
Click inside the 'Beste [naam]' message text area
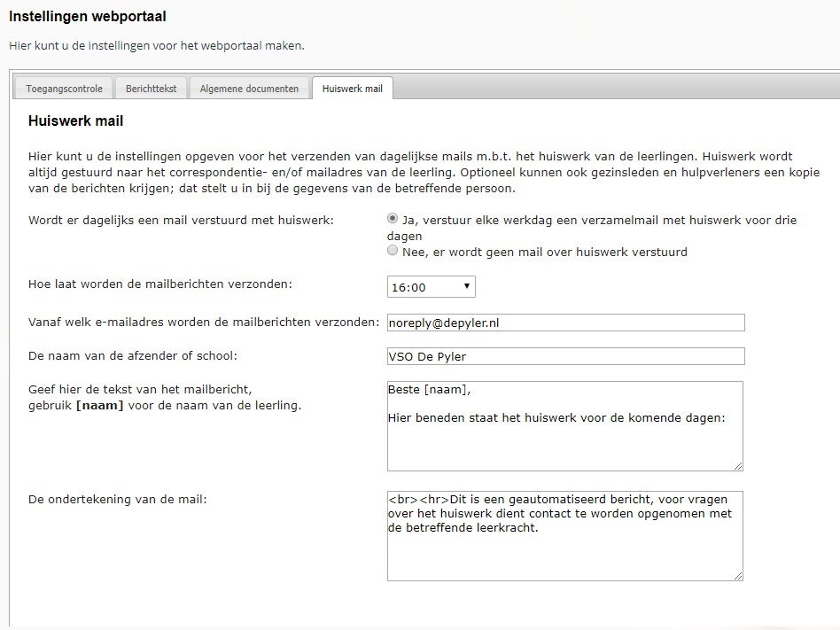click(564, 425)
